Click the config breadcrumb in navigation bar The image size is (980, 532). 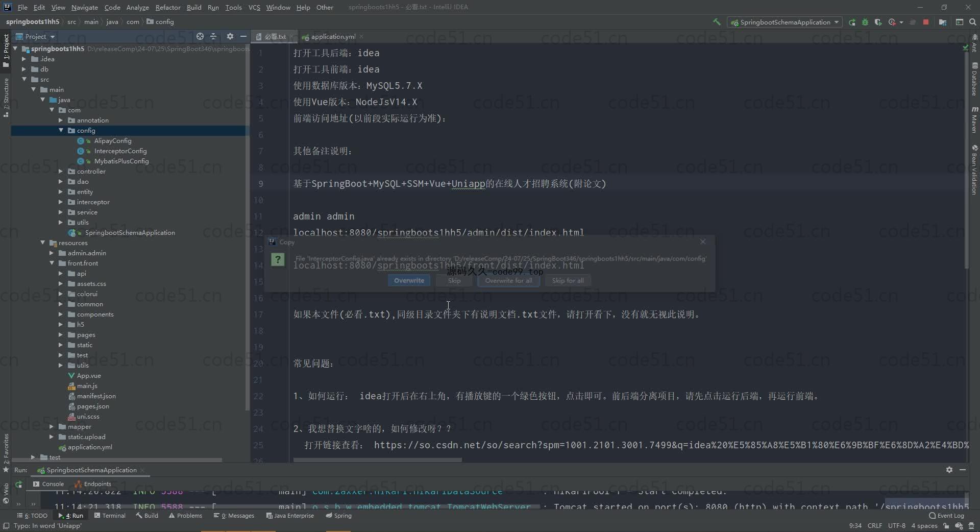(160, 22)
